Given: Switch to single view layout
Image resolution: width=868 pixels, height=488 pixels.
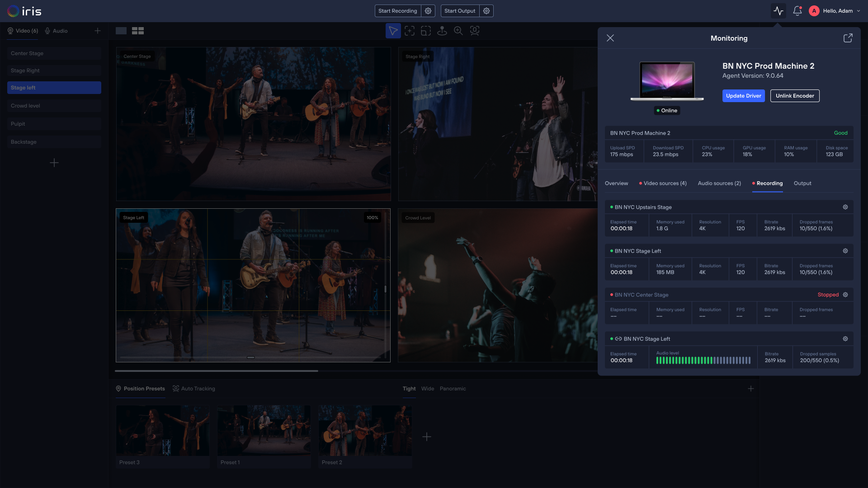Looking at the screenshot, I should (121, 31).
